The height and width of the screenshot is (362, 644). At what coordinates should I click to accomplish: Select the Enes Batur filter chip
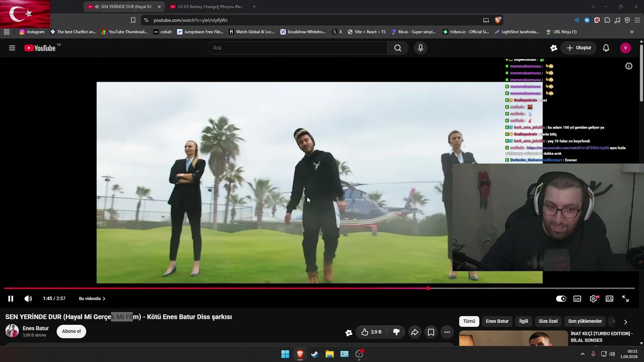pyautogui.click(x=497, y=321)
